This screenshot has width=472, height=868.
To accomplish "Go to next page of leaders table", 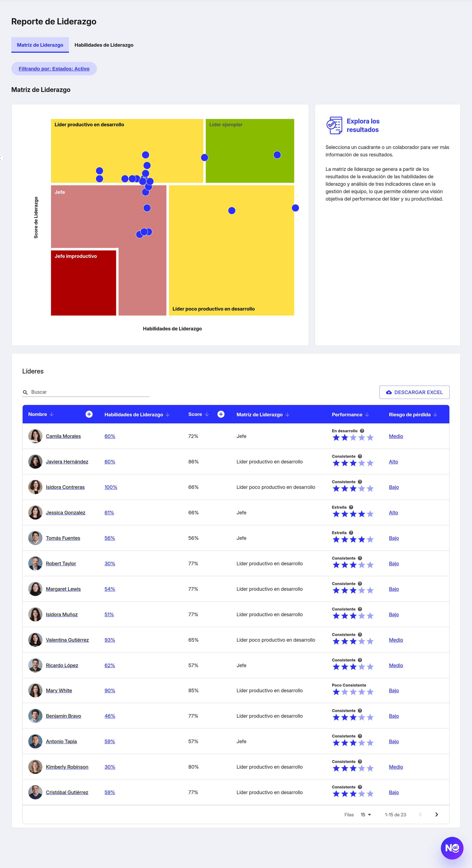I will point(437,814).
